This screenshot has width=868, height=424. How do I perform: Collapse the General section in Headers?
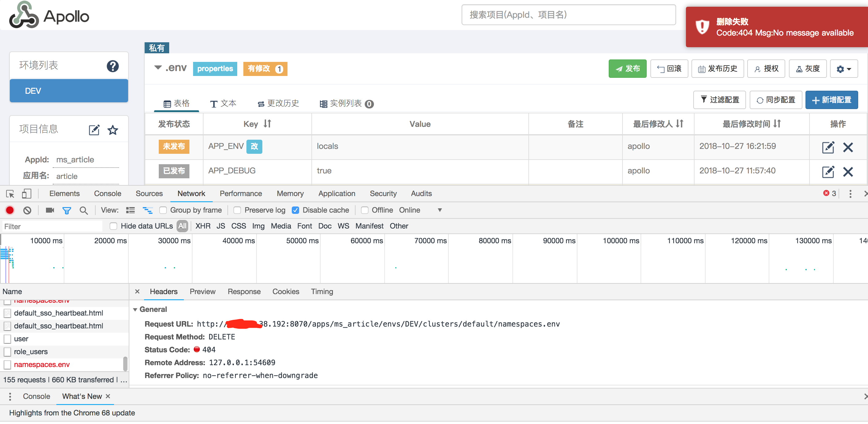pyautogui.click(x=135, y=309)
